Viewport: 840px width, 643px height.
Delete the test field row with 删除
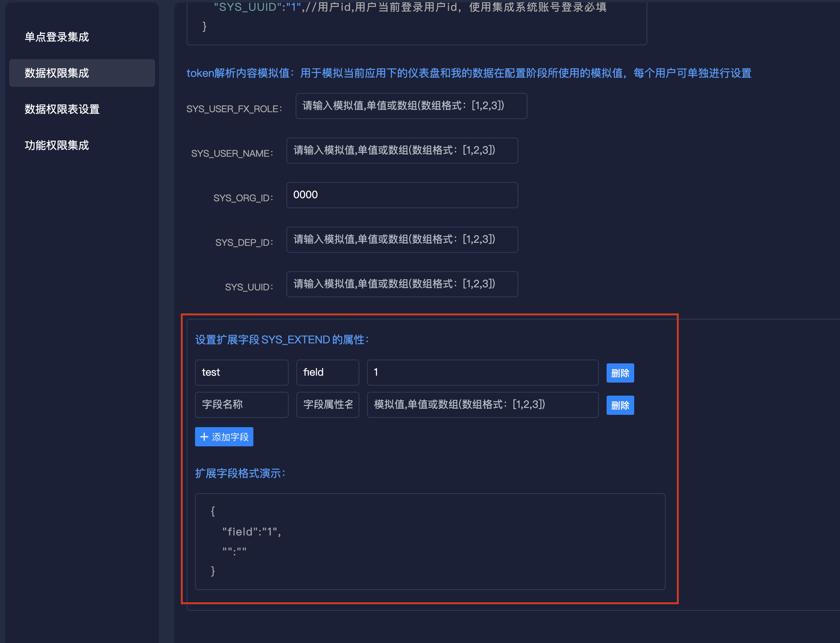[620, 373]
